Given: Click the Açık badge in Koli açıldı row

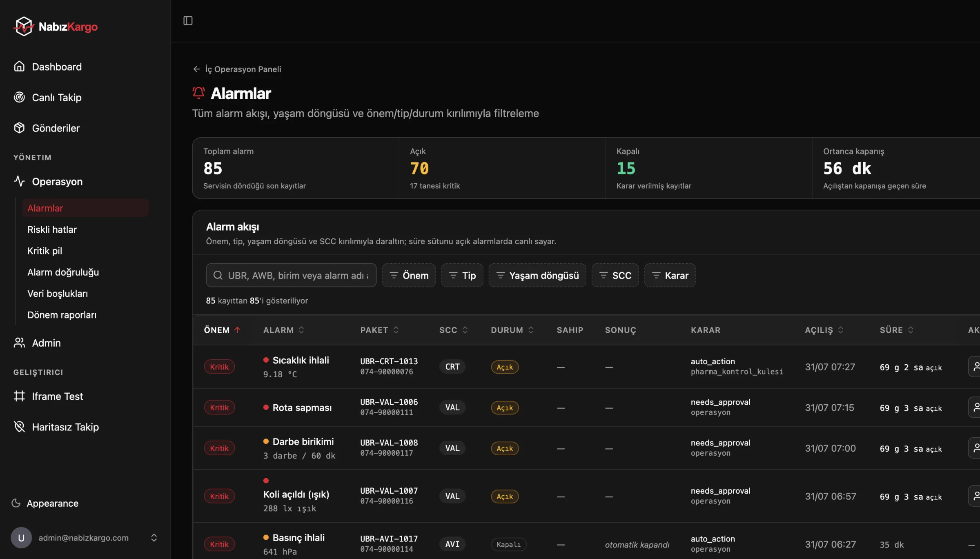Looking at the screenshot, I should pos(505,496).
